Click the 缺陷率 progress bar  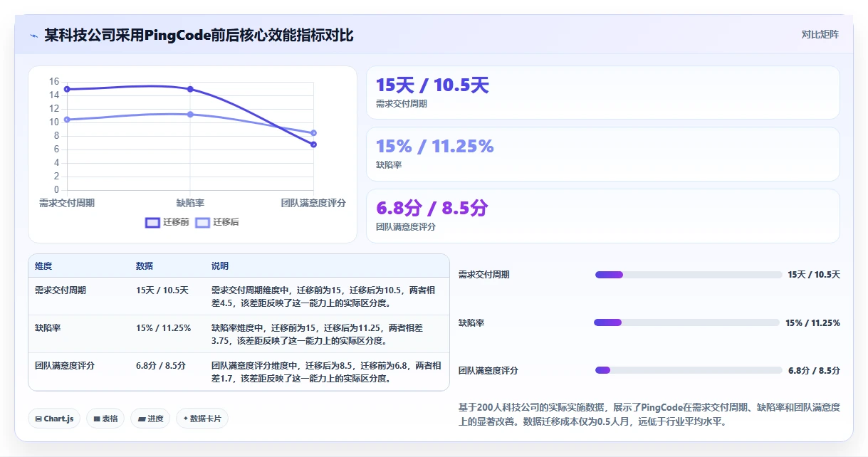pyautogui.click(x=687, y=322)
